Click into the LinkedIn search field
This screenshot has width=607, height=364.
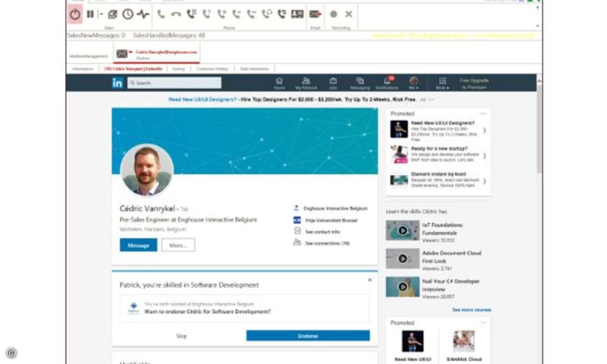tap(174, 83)
